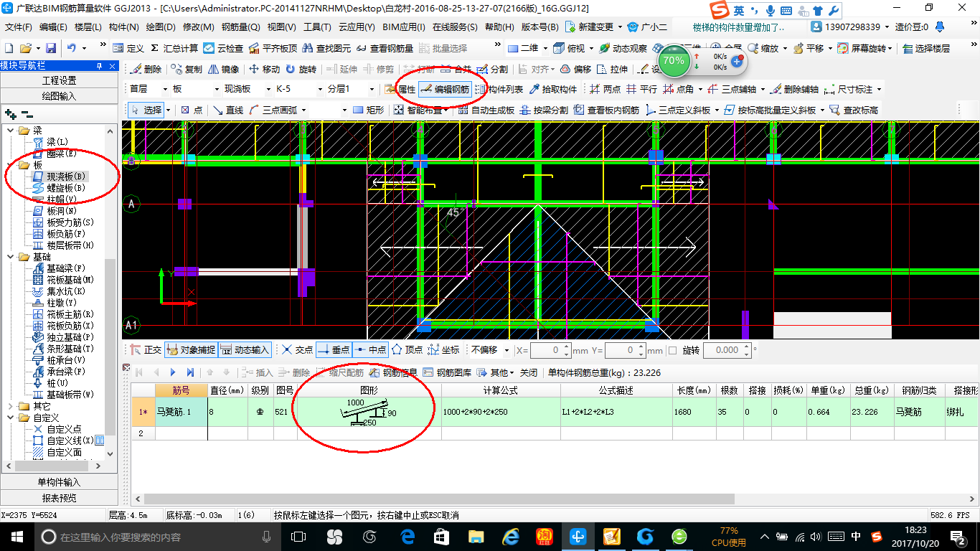Save the project with the floppy disk icon

pyautogui.click(x=51, y=48)
